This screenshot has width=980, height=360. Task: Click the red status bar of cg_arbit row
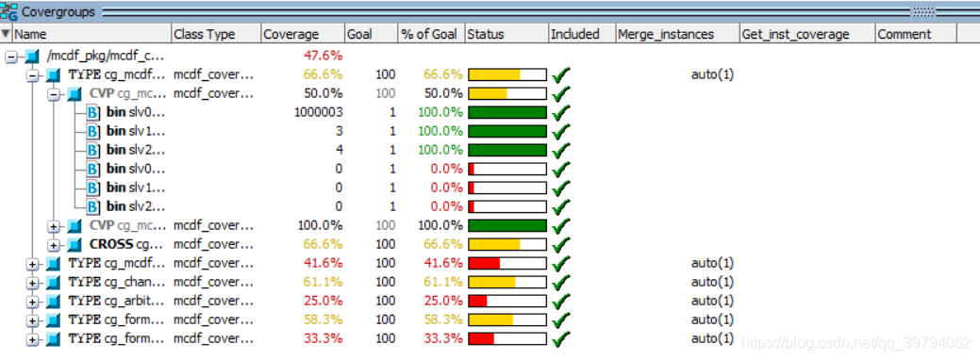507,302
